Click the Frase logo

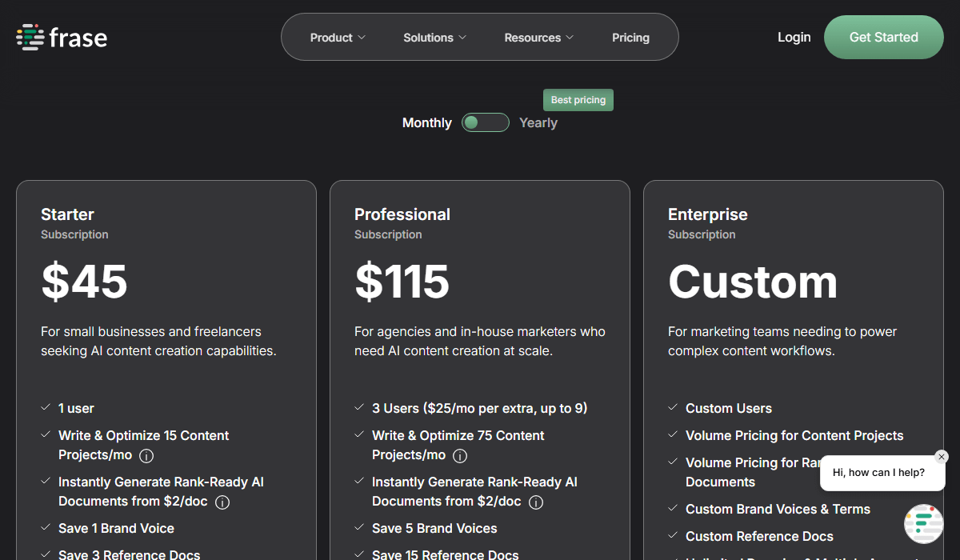click(x=62, y=38)
